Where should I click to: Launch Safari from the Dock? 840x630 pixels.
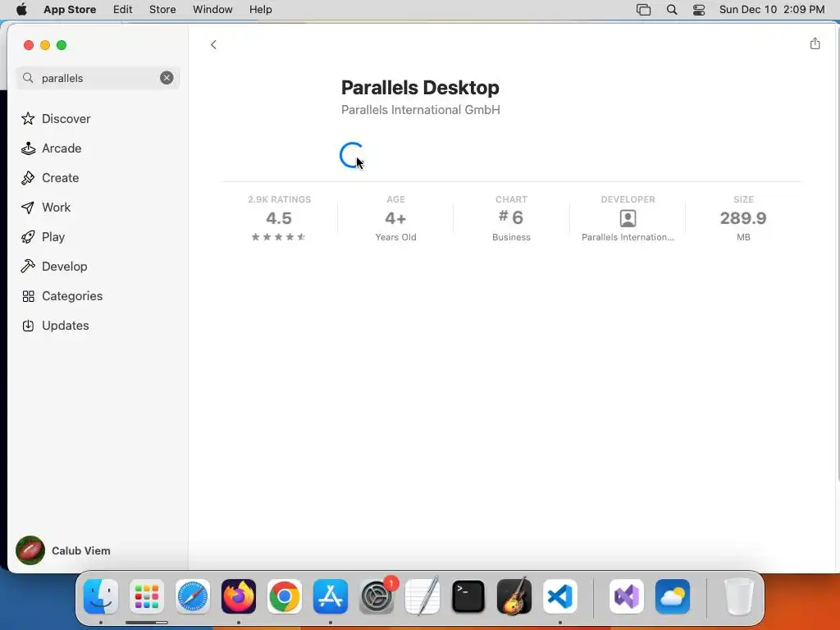tap(192, 596)
